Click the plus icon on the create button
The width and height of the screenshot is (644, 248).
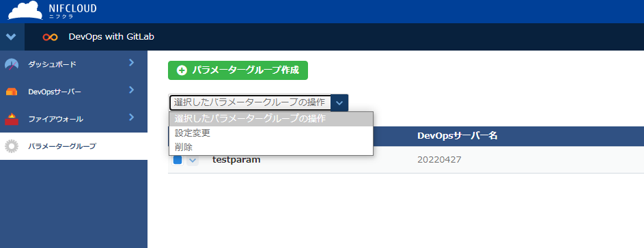182,70
